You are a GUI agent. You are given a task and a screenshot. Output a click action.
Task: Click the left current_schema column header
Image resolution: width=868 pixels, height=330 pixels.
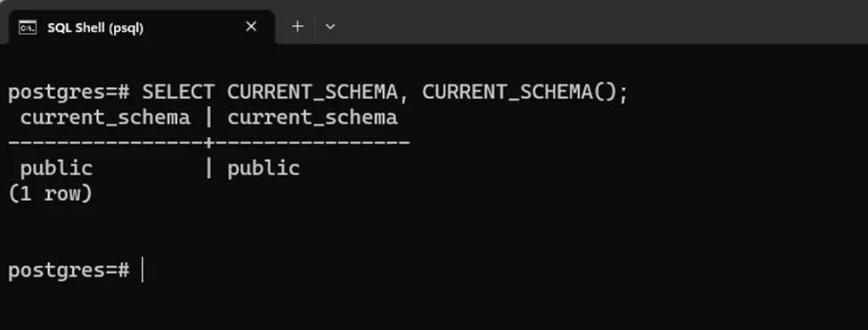point(105,117)
